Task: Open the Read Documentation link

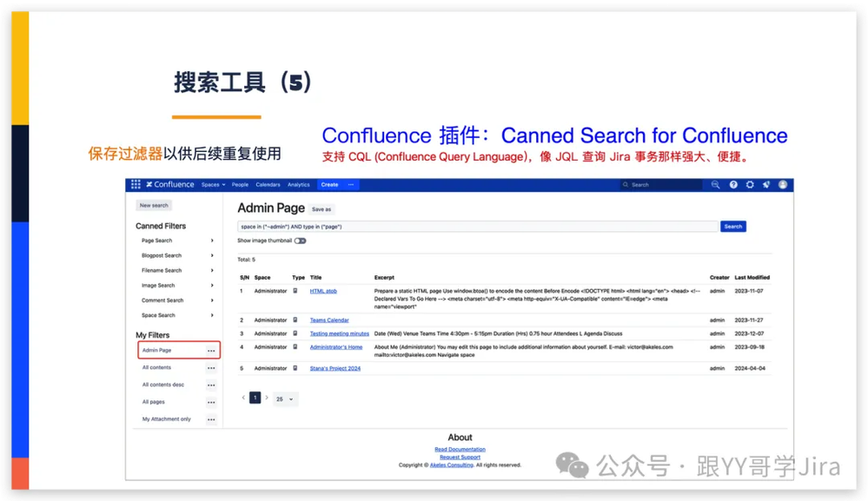Action: tap(460, 450)
